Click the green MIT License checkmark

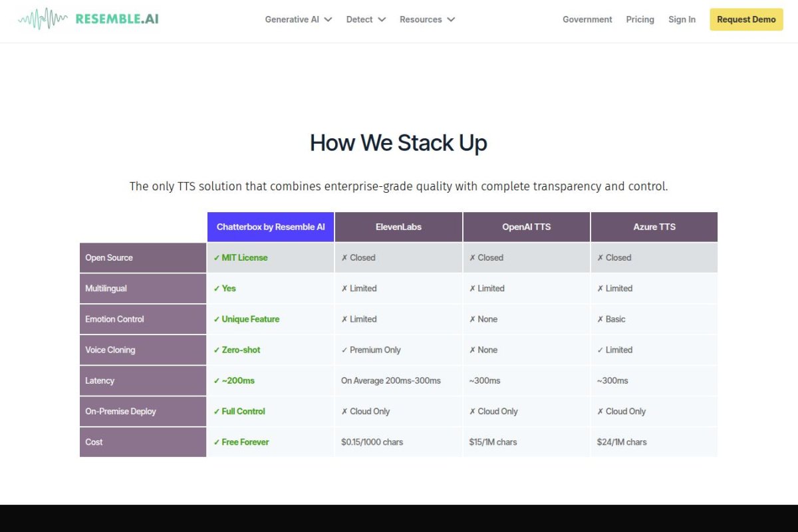(218, 257)
